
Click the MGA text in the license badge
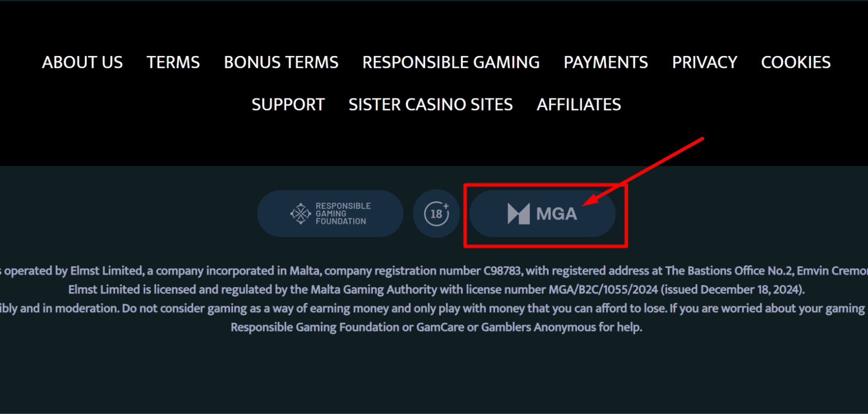[x=557, y=214]
